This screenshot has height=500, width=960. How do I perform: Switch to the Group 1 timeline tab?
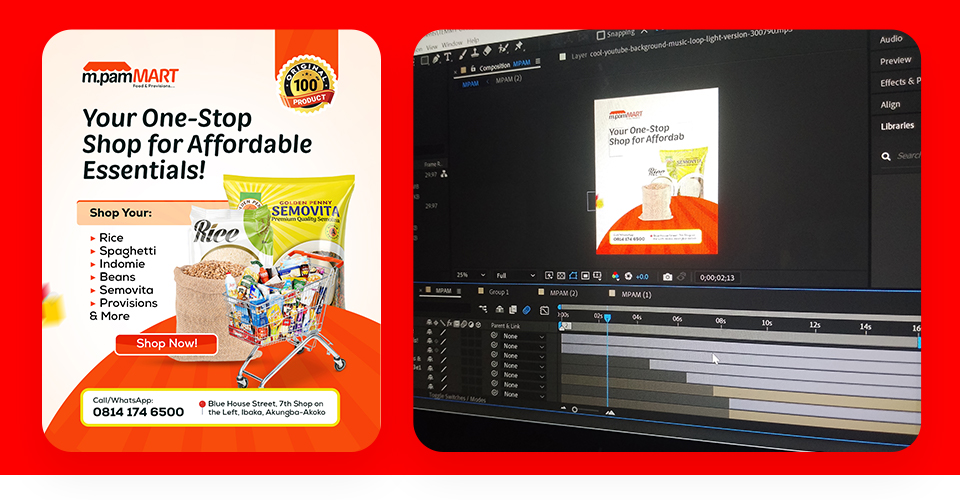[x=498, y=292]
